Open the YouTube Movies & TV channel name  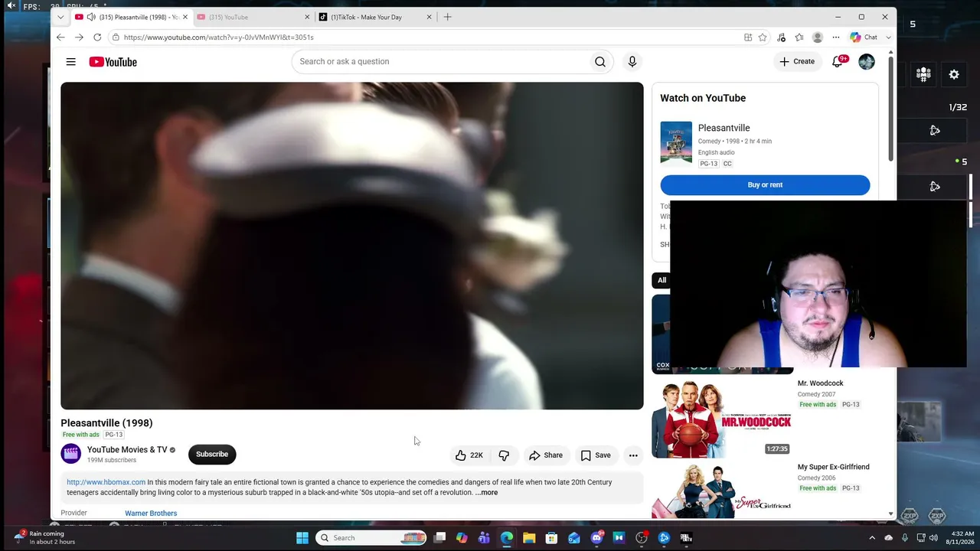click(x=127, y=450)
